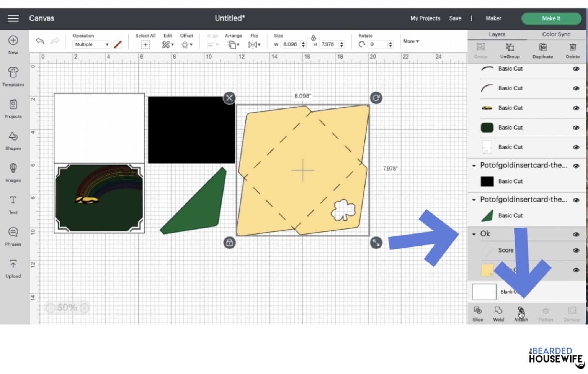Toggle visibility of the Ok group
Image resolution: width=588 pixels, height=374 pixels.
pos(576,234)
